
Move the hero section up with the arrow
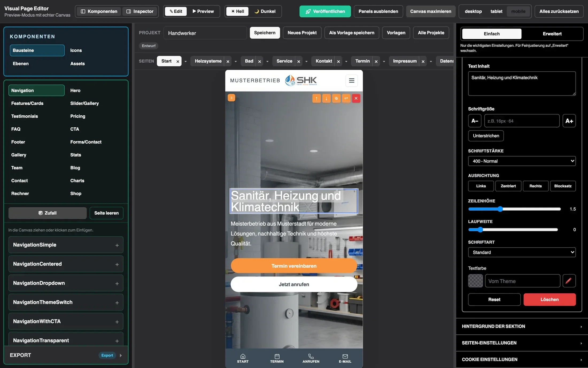(x=316, y=98)
